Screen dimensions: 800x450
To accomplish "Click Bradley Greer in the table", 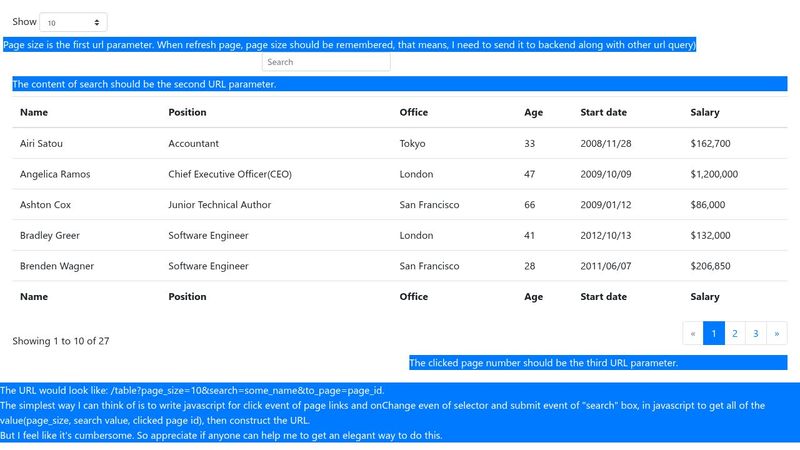I will coord(50,236).
